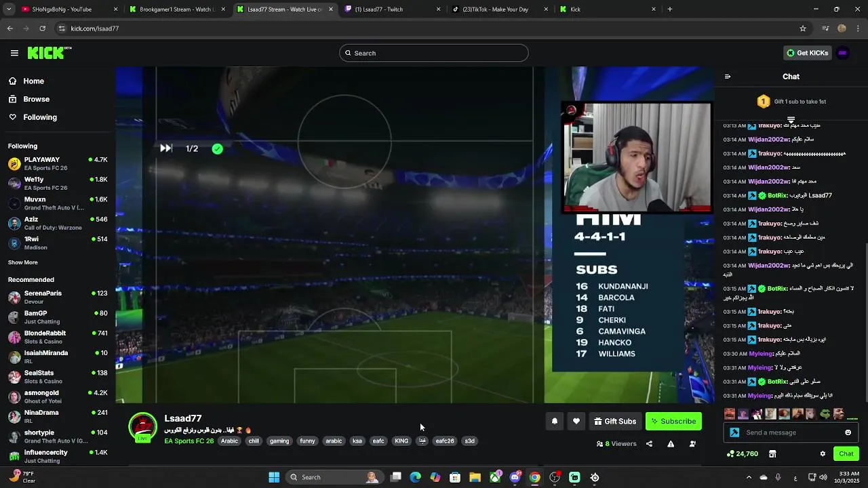Open chat settings gear

(823, 453)
